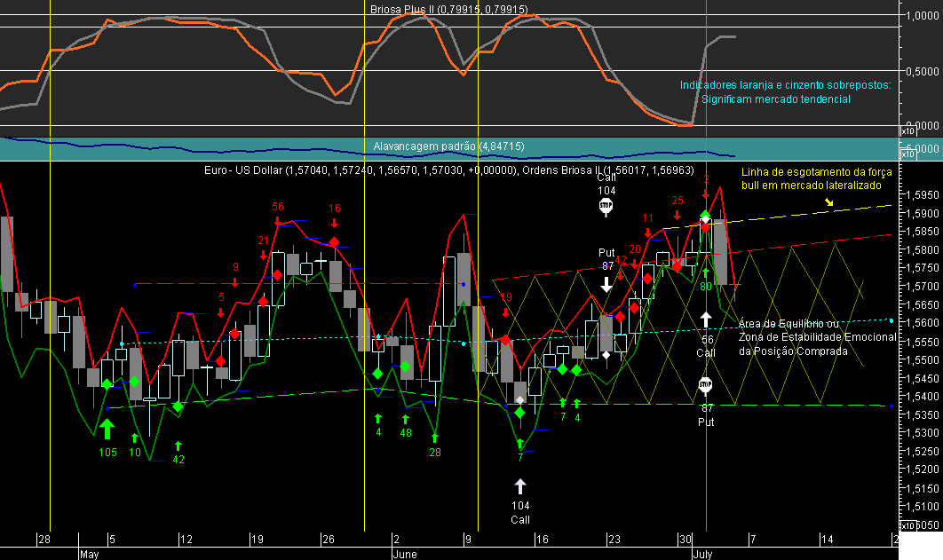This screenshot has width=943, height=560.
Task: Click the green up arrow above green 10
Action: click(x=135, y=438)
